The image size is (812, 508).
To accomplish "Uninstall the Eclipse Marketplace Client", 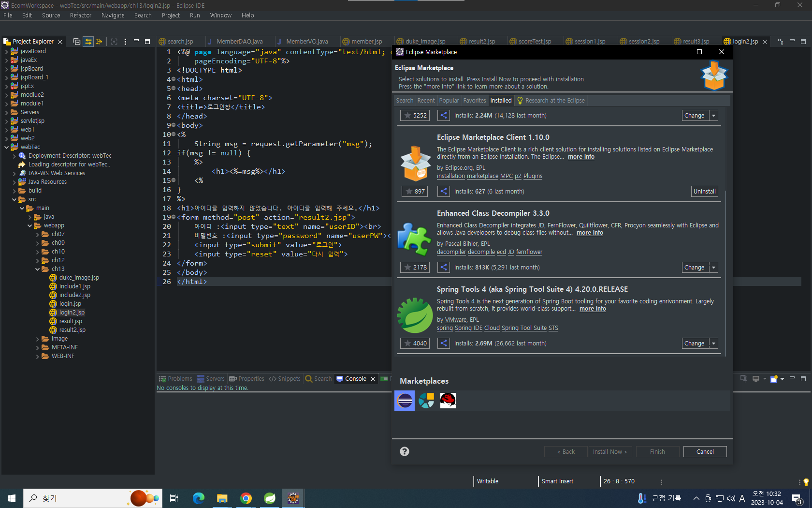I will [705, 192].
